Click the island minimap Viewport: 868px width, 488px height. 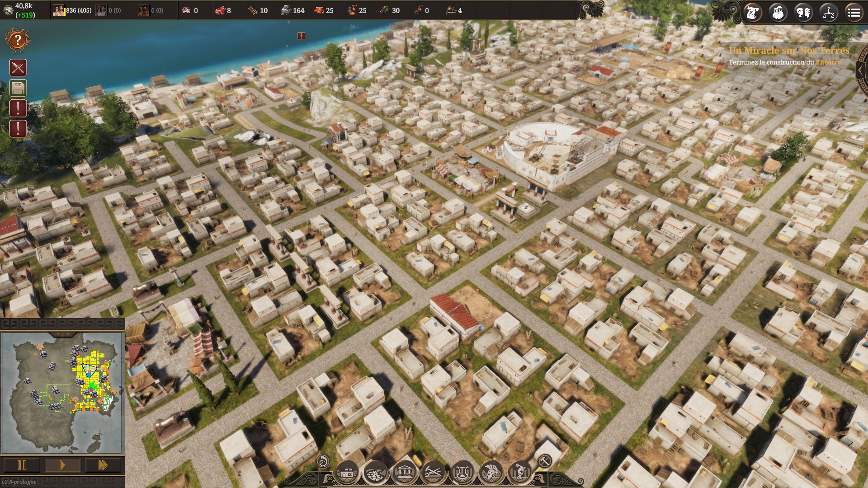tap(62, 393)
